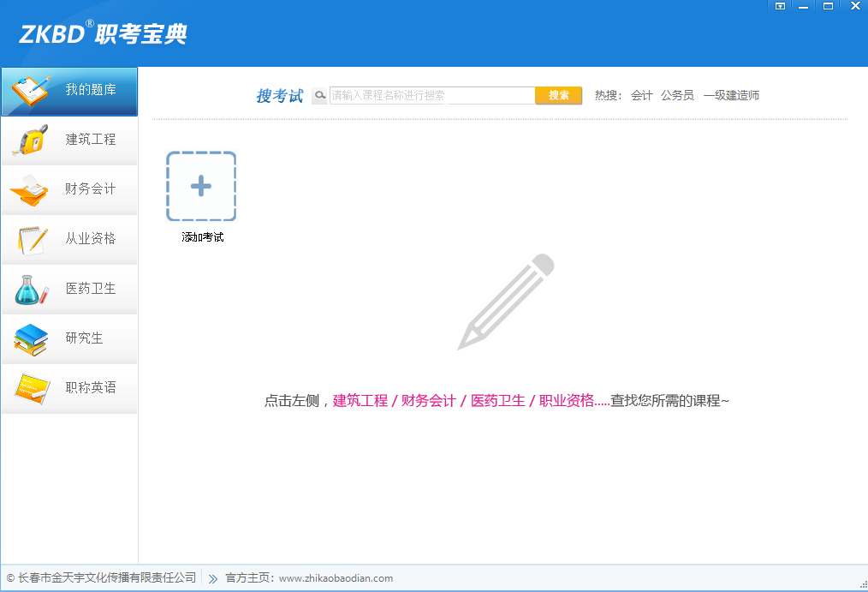Click the 医药卫生 pink link
This screenshot has width=868, height=592.
[x=496, y=400]
